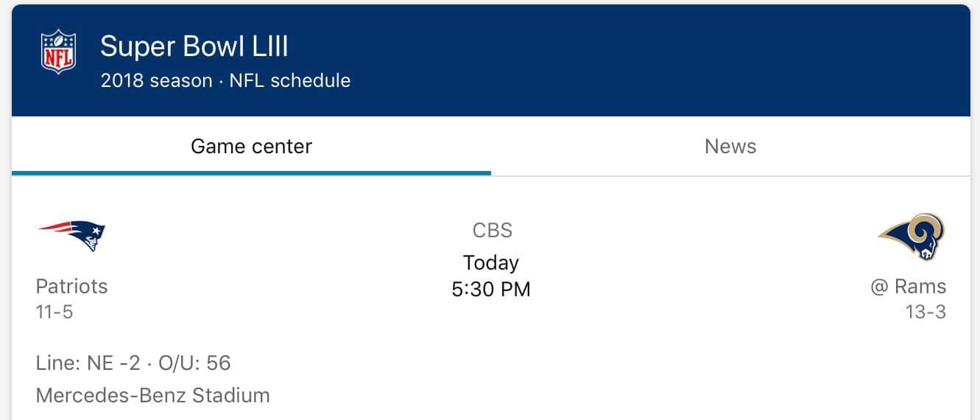Click the NFL shield logo
The image size is (980, 420).
58,52
